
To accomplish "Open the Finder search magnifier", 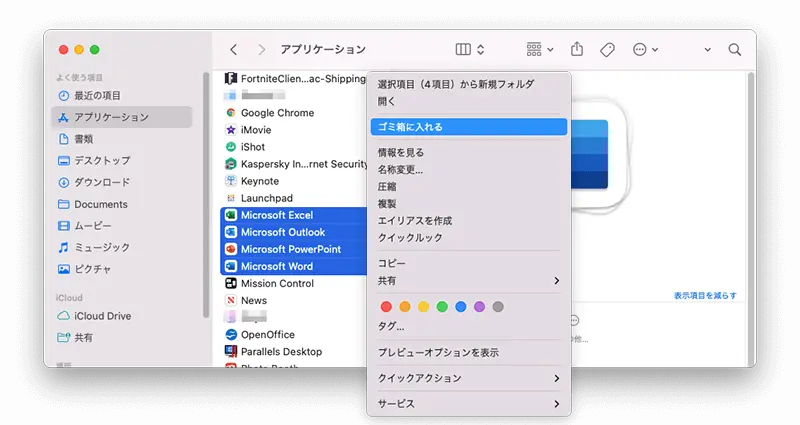I will 735,49.
